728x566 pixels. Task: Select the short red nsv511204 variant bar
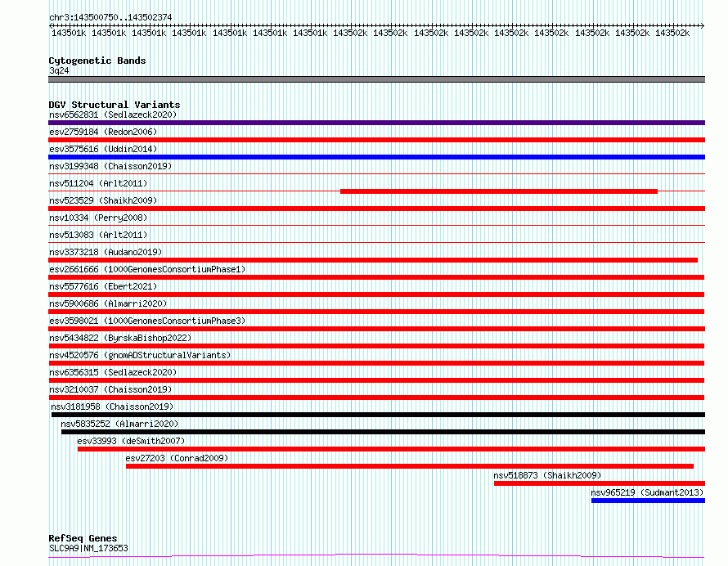[499, 191]
